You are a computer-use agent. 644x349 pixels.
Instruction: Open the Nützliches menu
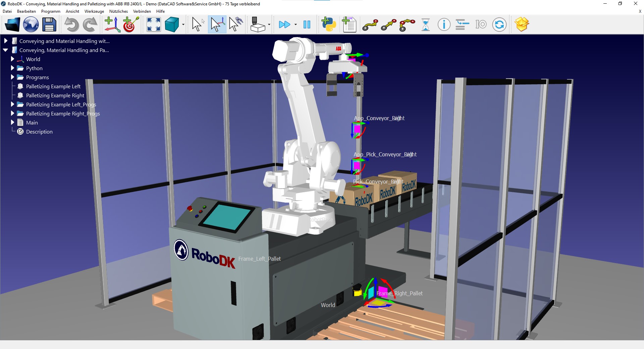click(x=118, y=11)
